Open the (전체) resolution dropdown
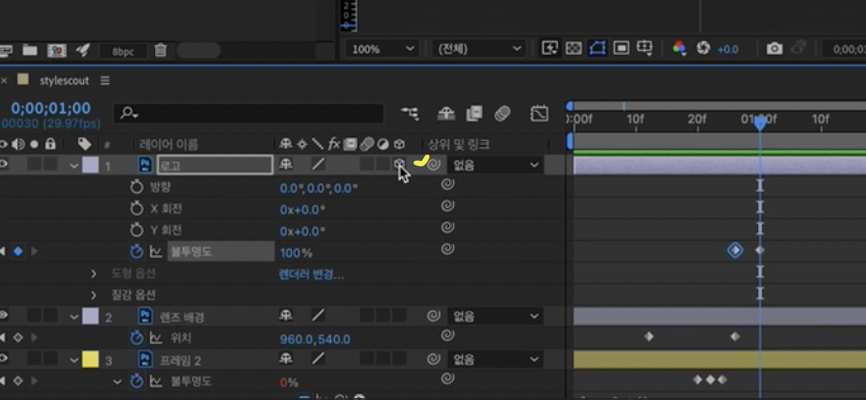This screenshot has width=866, height=400. coord(478,49)
